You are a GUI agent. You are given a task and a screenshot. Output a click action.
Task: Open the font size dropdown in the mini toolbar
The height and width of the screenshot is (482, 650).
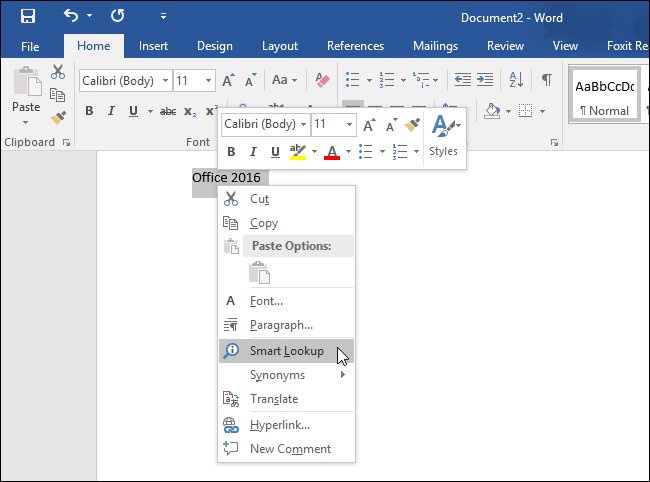(x=349, y=124)
